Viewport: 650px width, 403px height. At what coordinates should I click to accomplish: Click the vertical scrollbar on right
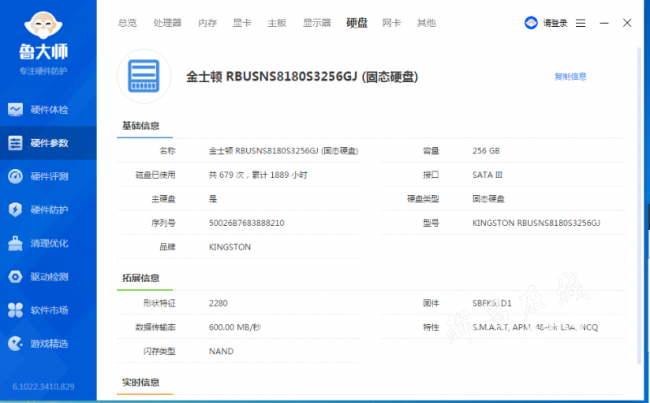pyautogui.click(x=639, y=206)
